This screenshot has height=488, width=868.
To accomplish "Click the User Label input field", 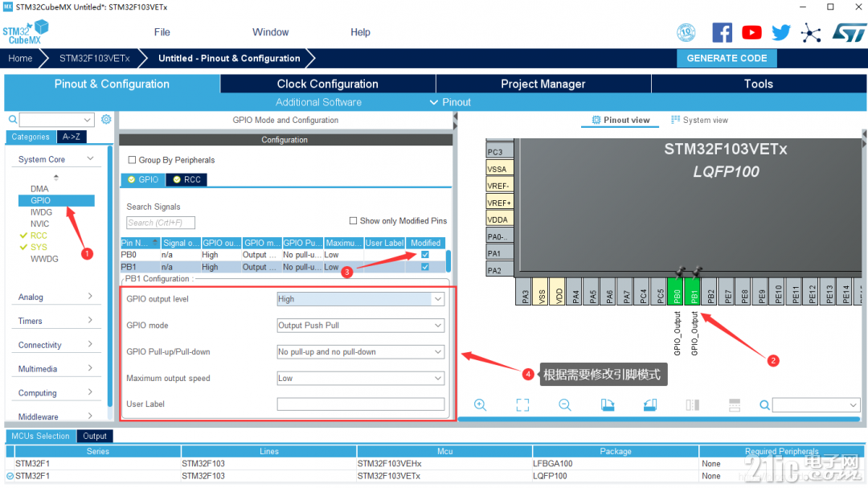I will pos(360,404).
